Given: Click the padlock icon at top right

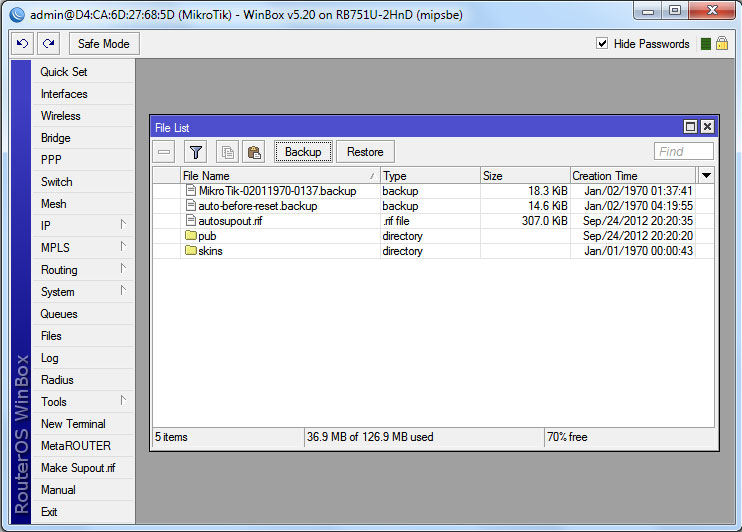Looking at the screenshot, I should pyautogui.click(x=721, y=44).
